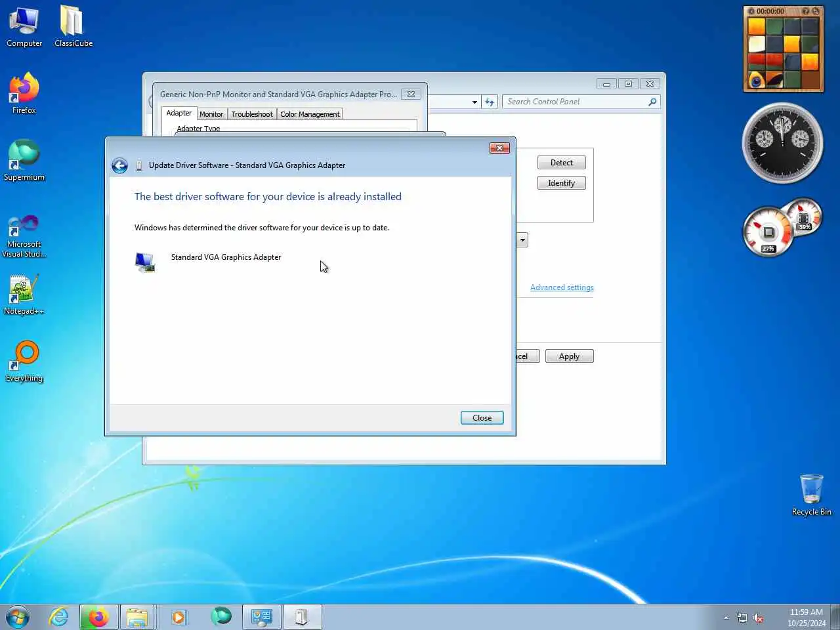Click the search magnifier icon in Control Panel
The image size is (840, 630).
tap(652, 102)
